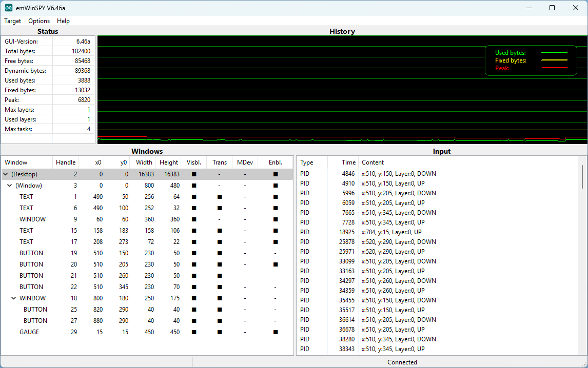
Task: Collapse the (Window) handle 3 node
Action: [x=10, y=186]
